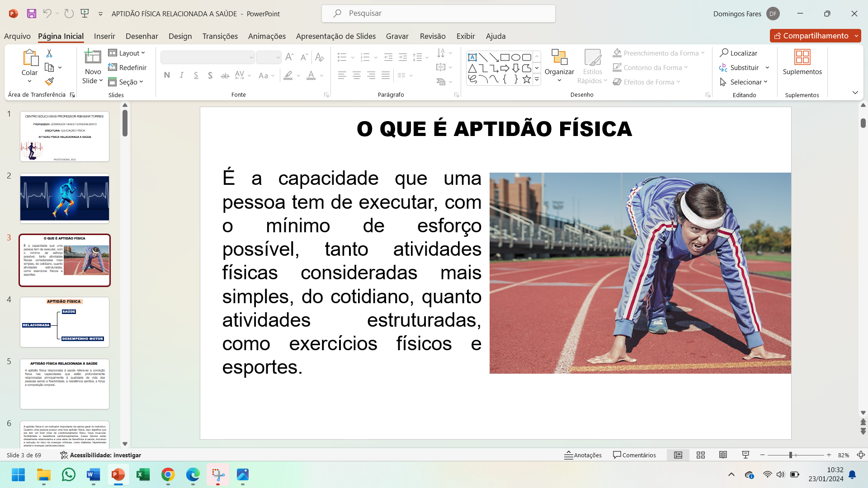Switch to the Transições tab
The image size is (868, 488).
[220, 36]
